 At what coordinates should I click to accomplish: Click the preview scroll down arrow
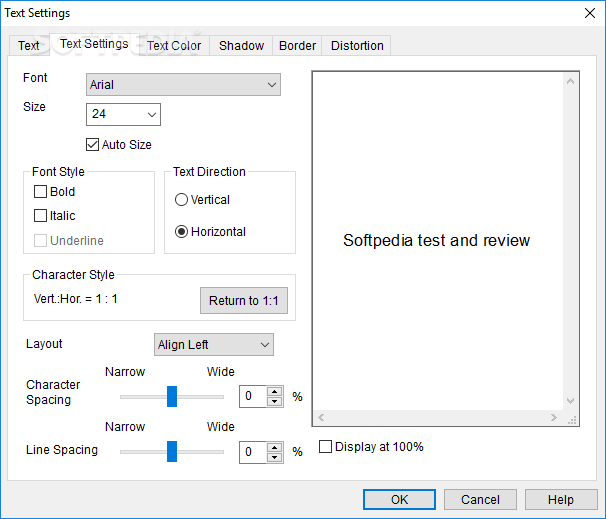tap(570, 401)
